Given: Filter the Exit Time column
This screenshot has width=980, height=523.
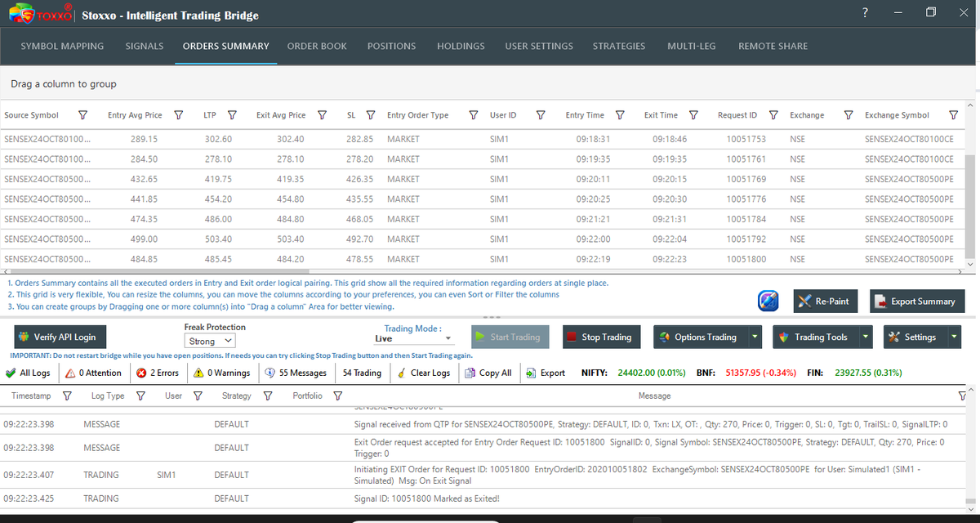Looking at the screenshot, I should 693,115.
